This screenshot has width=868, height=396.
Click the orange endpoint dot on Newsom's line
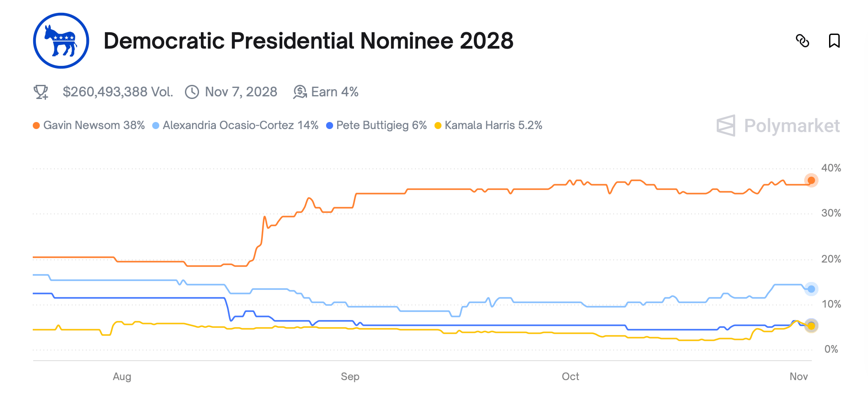[x=812, y=180]
